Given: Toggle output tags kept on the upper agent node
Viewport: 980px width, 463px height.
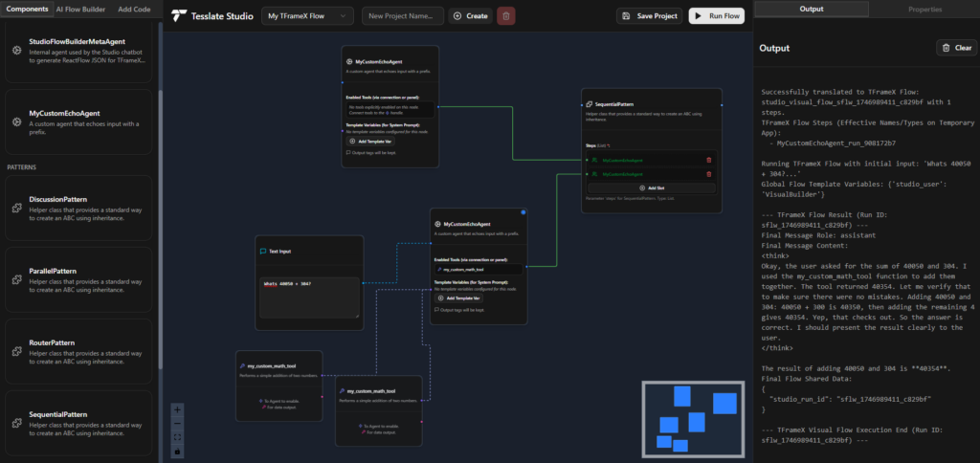Looking at the screenshot, I should coord(370,152).
